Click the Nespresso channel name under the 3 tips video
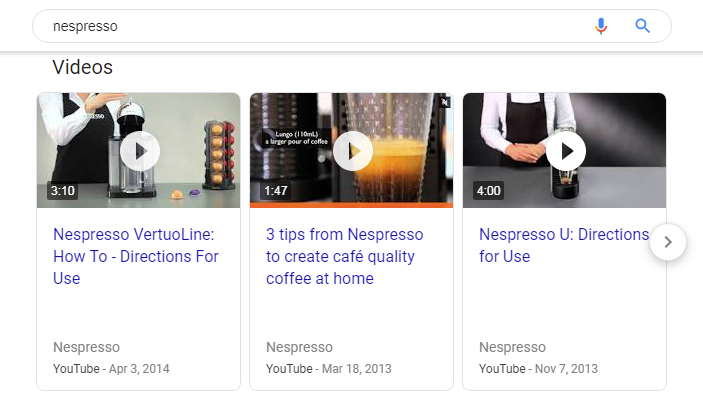Screen dimensions: 703x409 [x=299, y=347]
